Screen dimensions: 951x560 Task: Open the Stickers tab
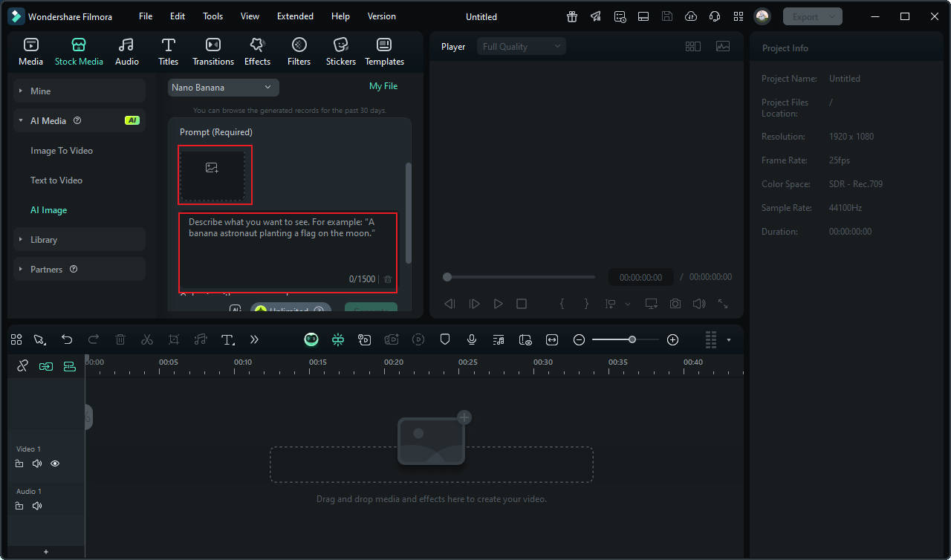[x=341, y=52]
